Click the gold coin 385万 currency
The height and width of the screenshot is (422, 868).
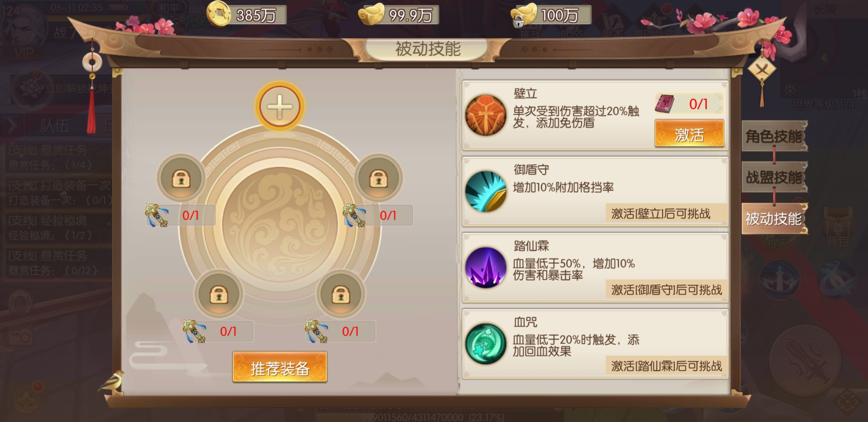(247, 14)
